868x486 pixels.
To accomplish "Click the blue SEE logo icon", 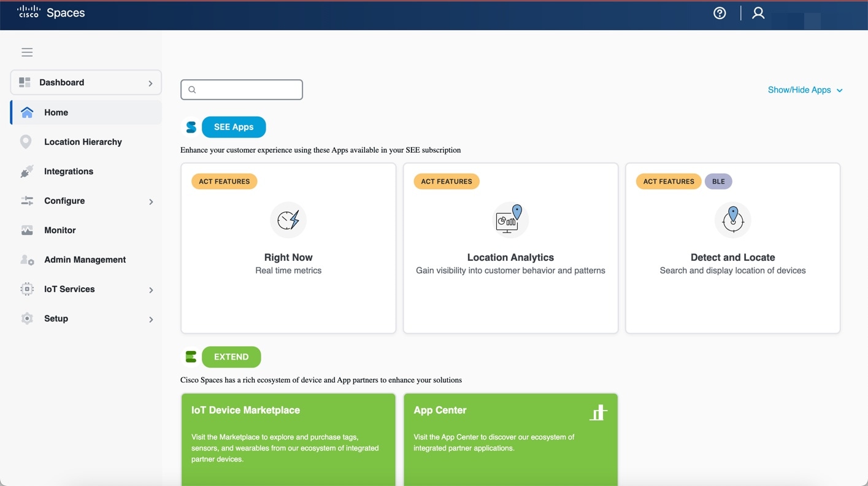I will click(x=191, y=127).
